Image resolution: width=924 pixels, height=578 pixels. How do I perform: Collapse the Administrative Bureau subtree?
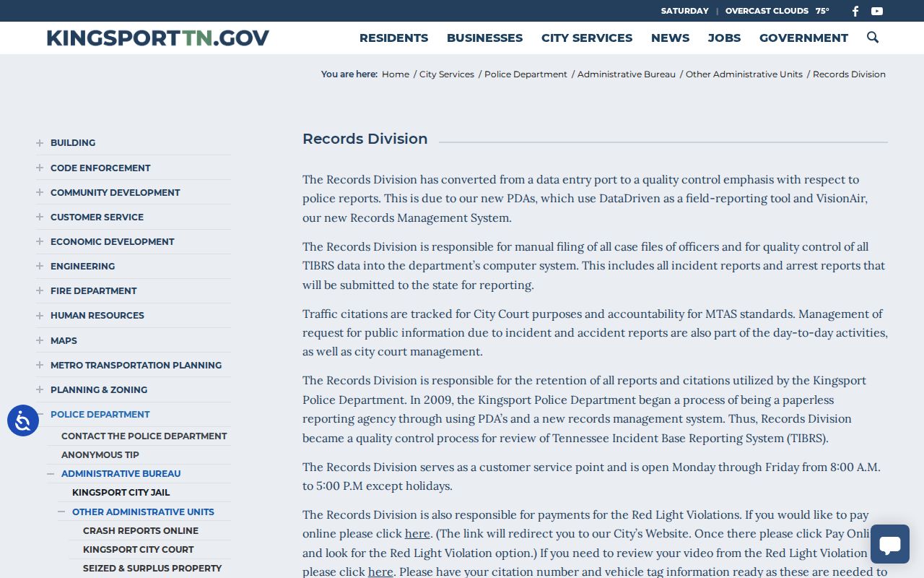(51, 474)
